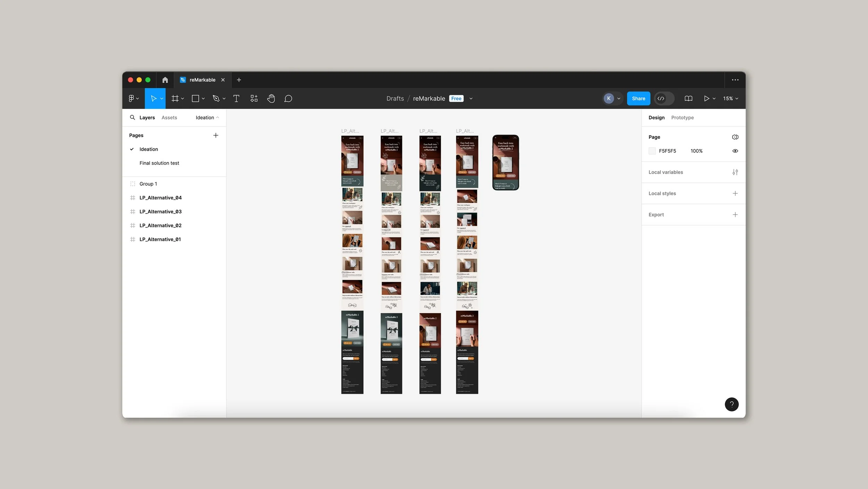Toggle Dev Mode switch
This screenshot has height=489, width=868.
[664, 99]
